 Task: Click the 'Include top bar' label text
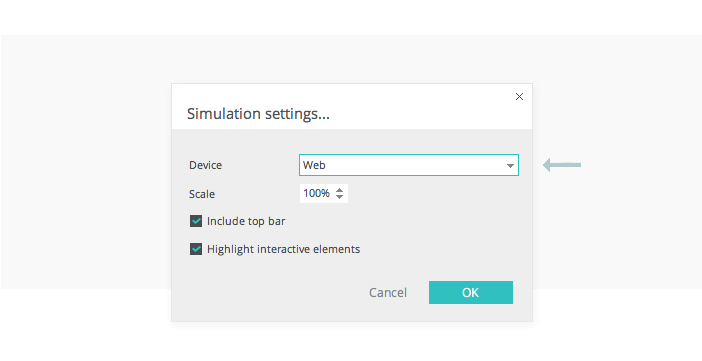[246, 221]
